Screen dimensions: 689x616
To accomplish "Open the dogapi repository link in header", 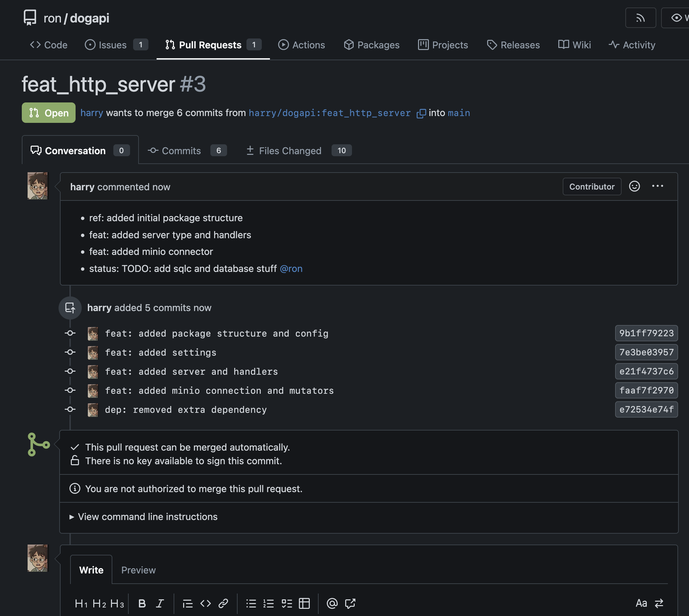I will [x=90, y=18].
